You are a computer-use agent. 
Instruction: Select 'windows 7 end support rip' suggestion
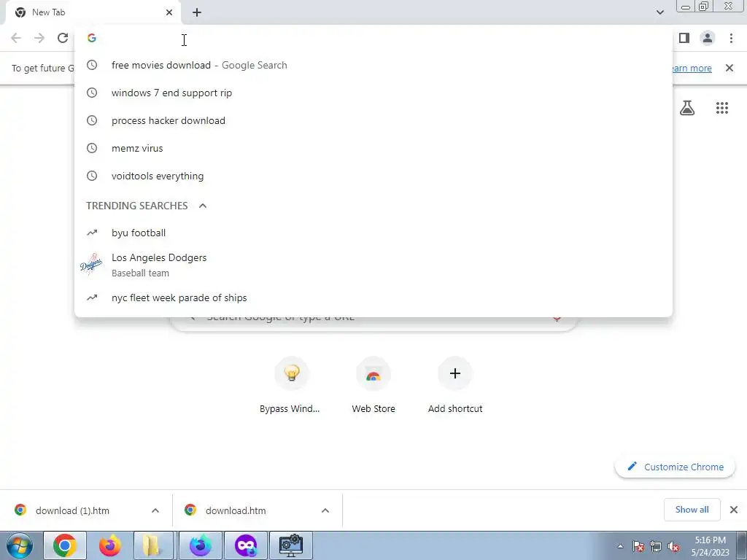[373, 93]
